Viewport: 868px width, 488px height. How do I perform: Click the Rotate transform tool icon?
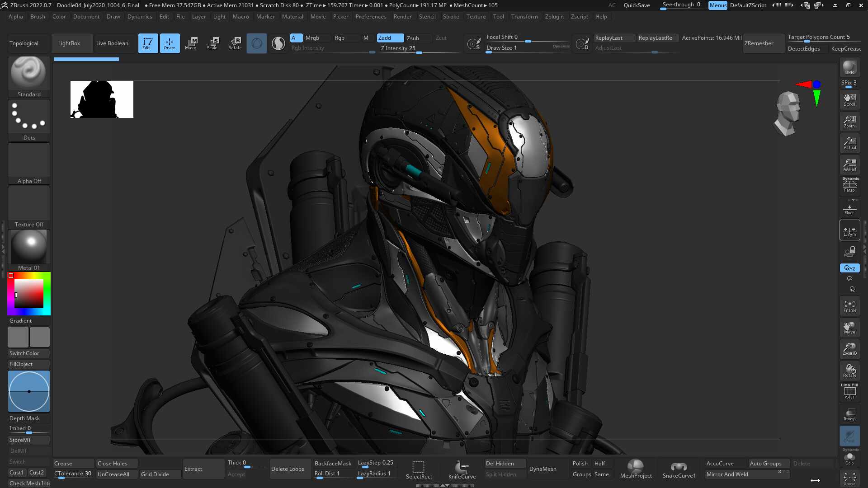235,43
